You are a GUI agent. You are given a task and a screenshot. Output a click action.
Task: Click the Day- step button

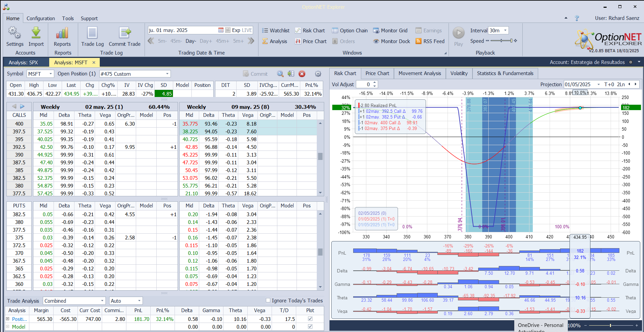point(191,41)
